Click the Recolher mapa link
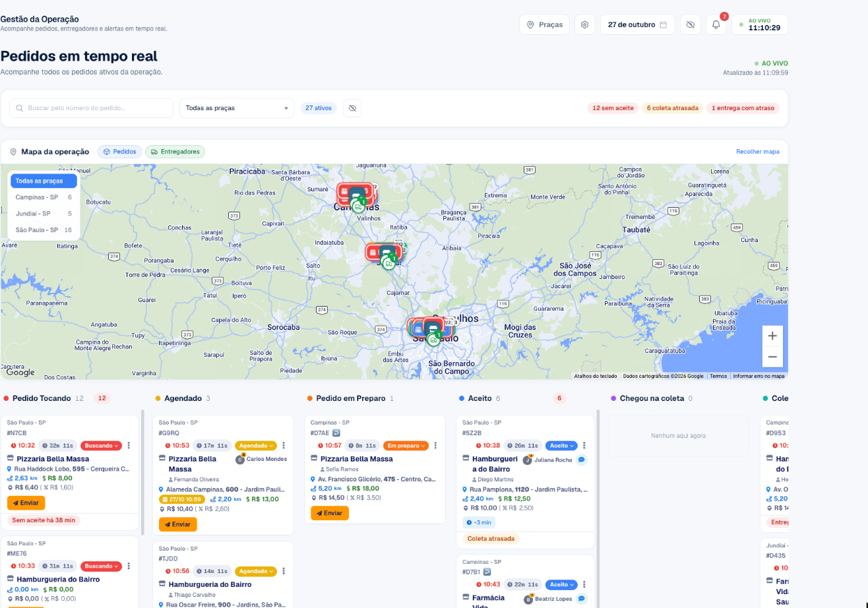The width and height of the screenshot is (868, 608). point(758,152)
